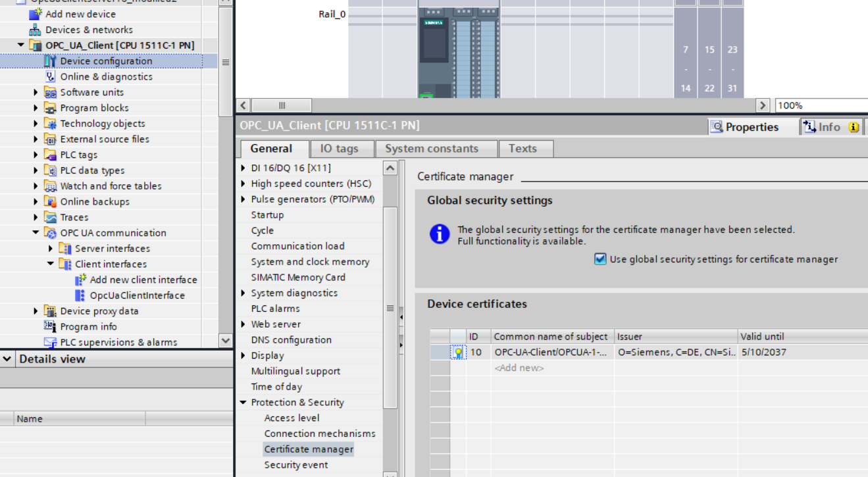
Task: Click the OpcUaClientInterface icon
Action: [x=80, y=295]
